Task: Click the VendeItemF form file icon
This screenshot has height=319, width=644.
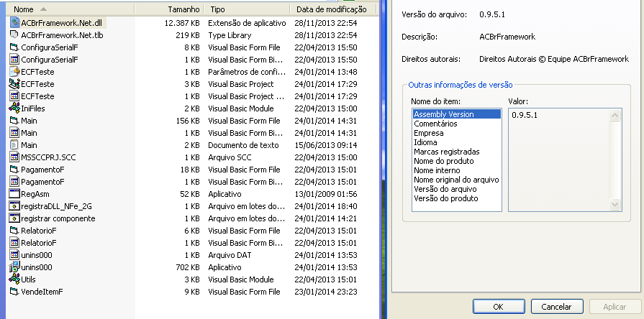Action: pyautogui.click(x=14, y=292)
